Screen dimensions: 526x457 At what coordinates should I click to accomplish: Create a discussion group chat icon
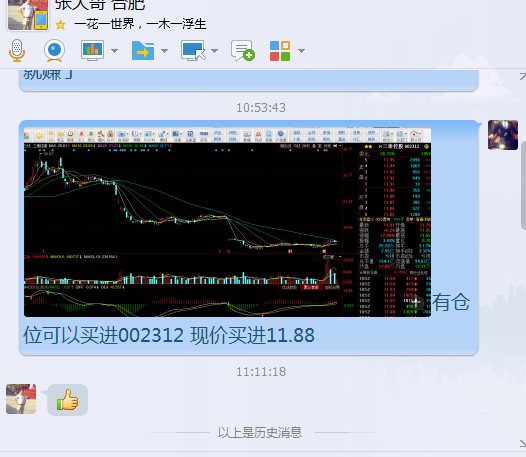pyautogui.click(x=243, y=51)
